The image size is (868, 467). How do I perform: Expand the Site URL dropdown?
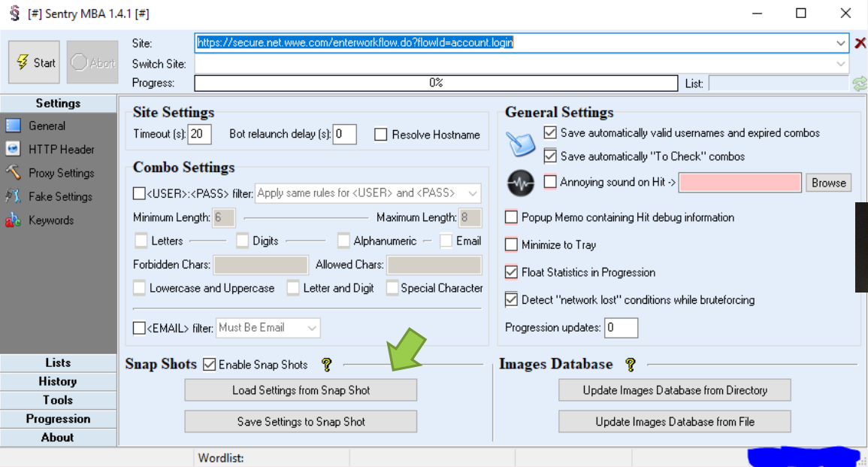(841, 43)
